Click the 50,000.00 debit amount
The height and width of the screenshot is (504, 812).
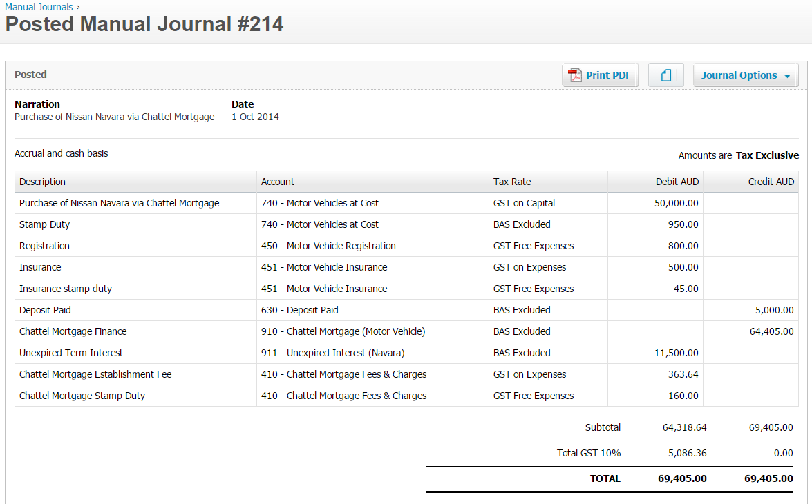676,203
